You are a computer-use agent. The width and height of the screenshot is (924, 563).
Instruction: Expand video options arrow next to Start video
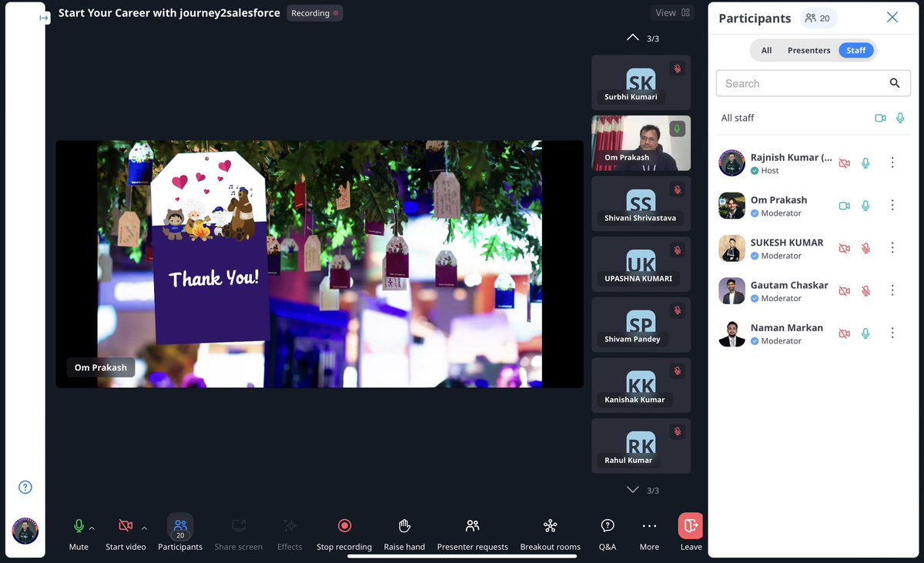(x=144, y=528)
